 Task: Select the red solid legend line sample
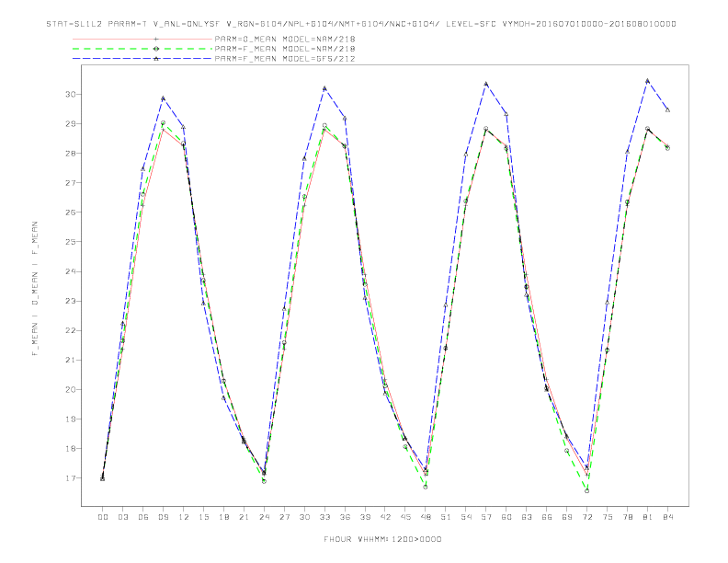(x=142, y=39)
